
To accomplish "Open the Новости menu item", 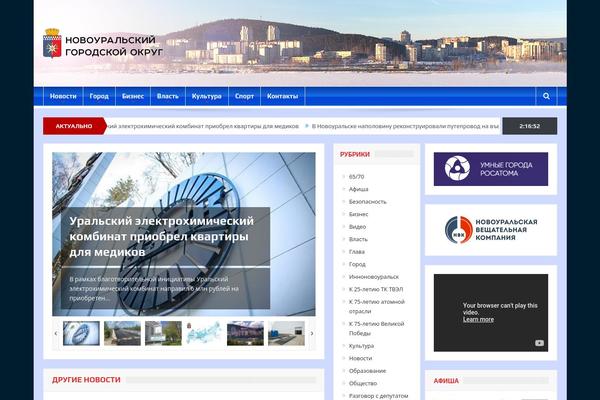I will click(x=63, y=96).
